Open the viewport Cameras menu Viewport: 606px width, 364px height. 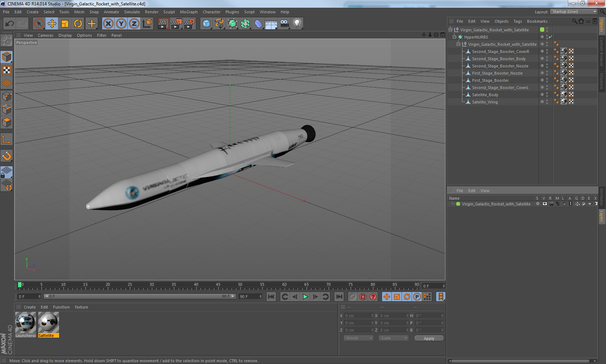tap(45, 35)
